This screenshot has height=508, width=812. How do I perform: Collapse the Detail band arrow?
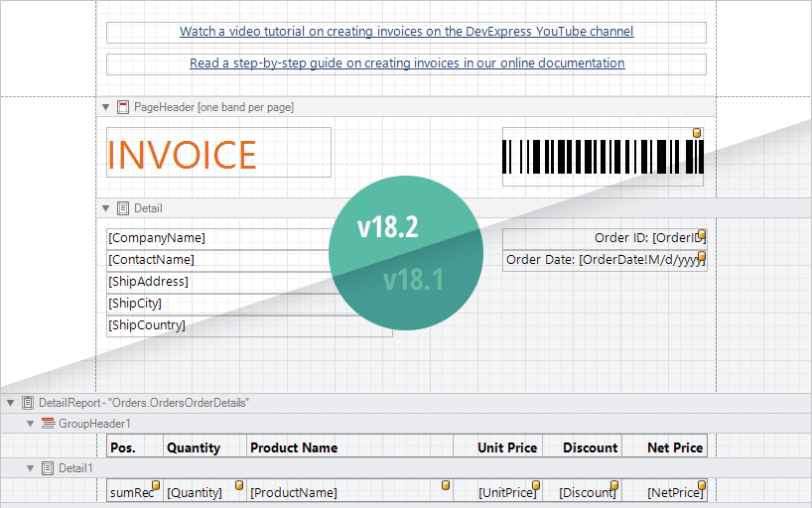[x=105, y=208]
